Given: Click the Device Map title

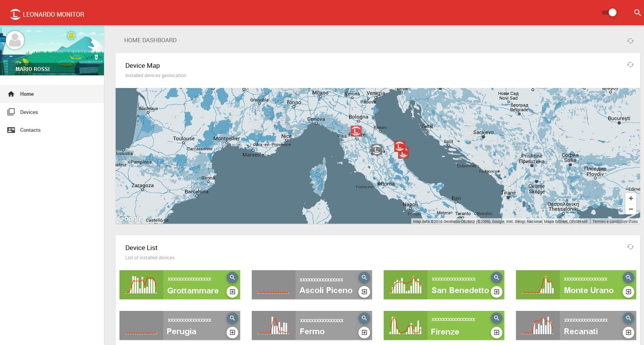Looking at the screenshot, I should [142, 66].
